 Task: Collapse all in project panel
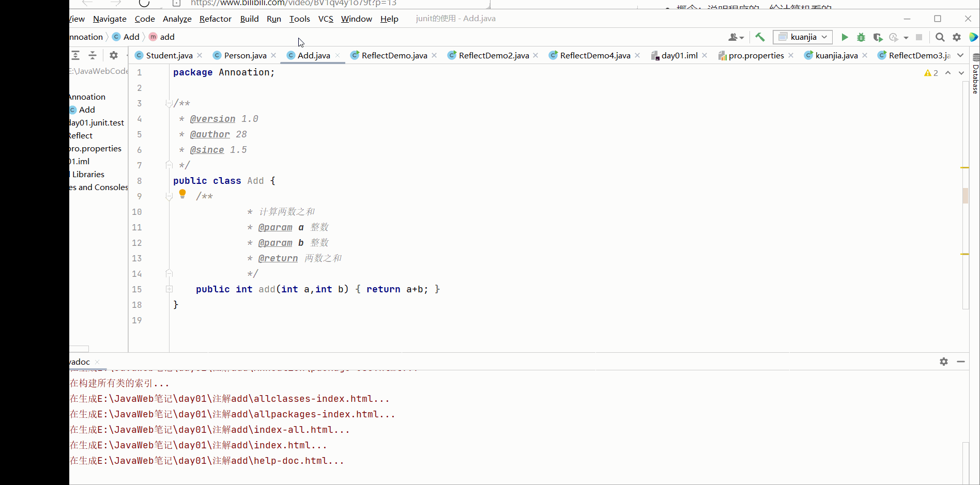93,55
